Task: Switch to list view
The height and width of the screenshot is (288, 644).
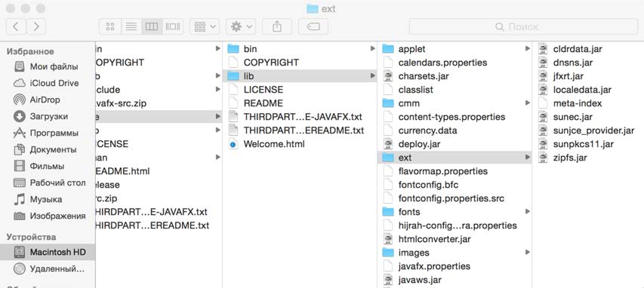Action: pyautogui.click(x=131, y=26)
